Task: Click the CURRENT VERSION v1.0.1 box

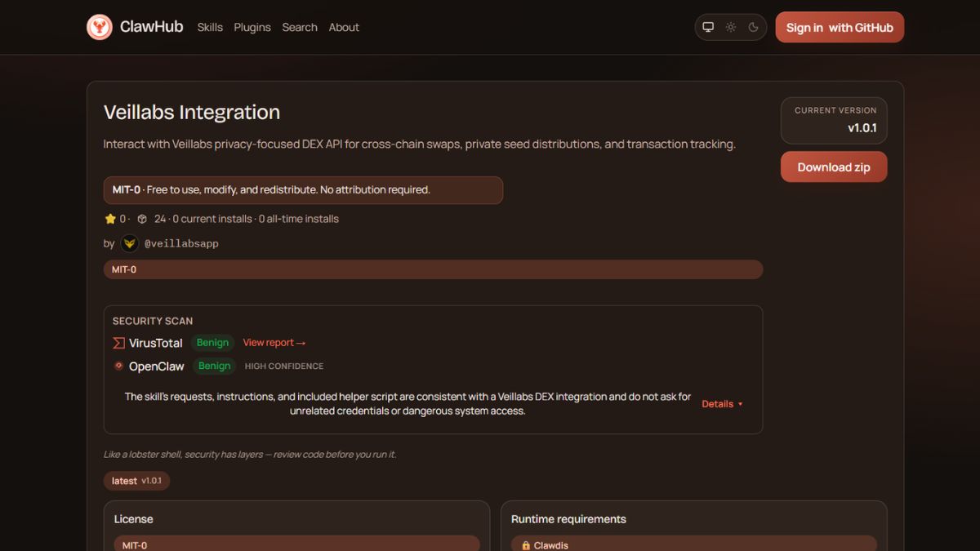Action: click(x=834, y=120)
